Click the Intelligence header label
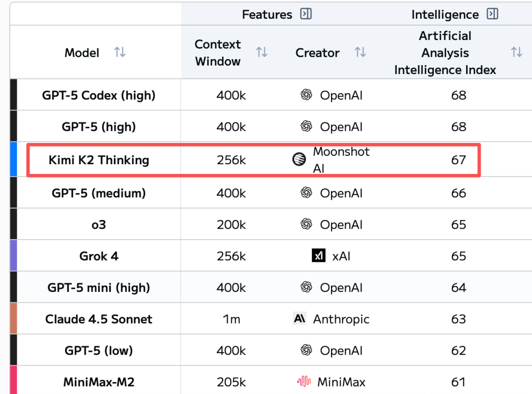This screenshot has width=532, height=394. coord(445,15)
